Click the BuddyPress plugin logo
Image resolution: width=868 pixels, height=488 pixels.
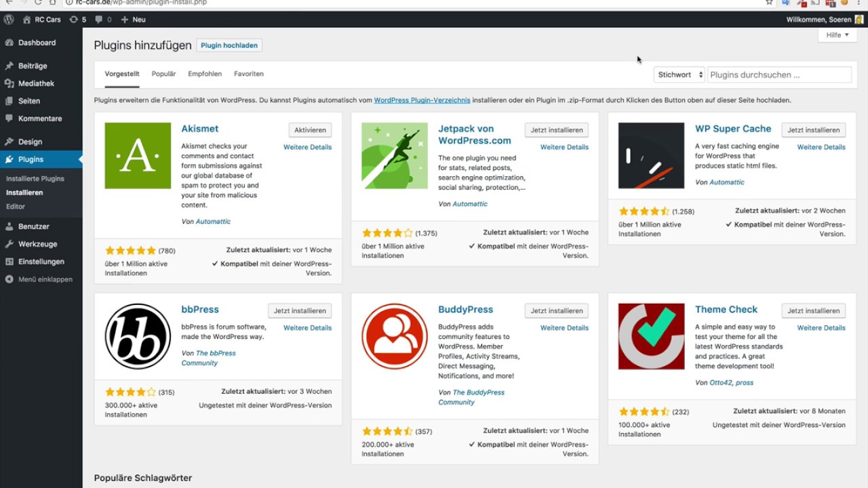[x=395, y=336]
